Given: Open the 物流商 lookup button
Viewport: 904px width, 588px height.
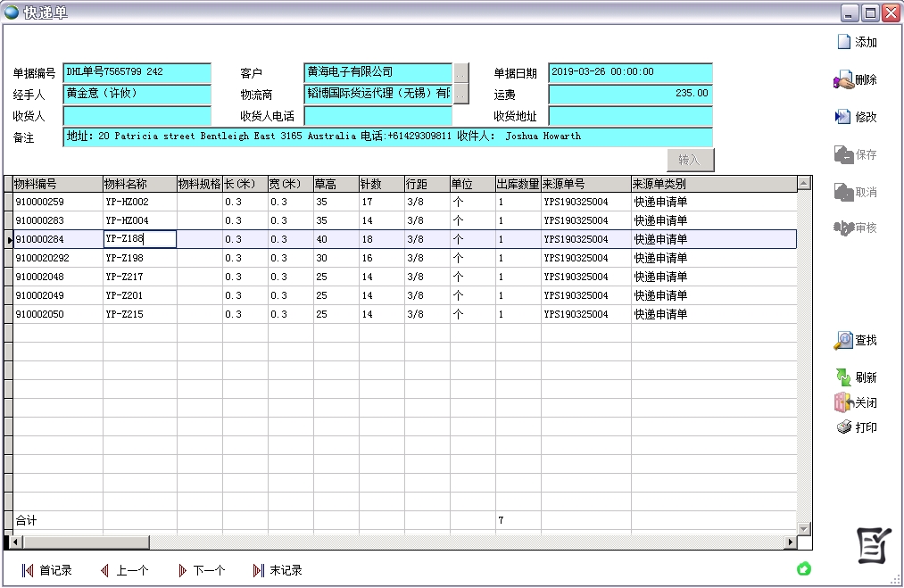Looking at the screenshot, I should click(x=460, y=94).
